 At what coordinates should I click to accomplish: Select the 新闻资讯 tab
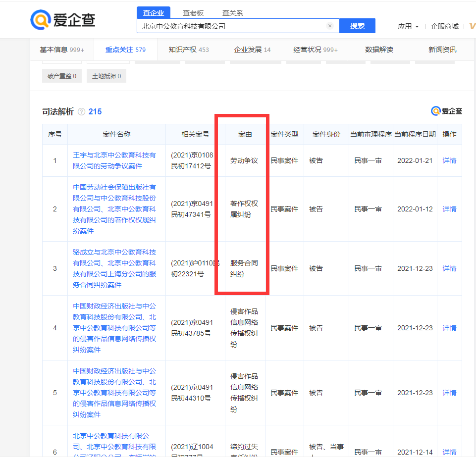pos(442,50)
